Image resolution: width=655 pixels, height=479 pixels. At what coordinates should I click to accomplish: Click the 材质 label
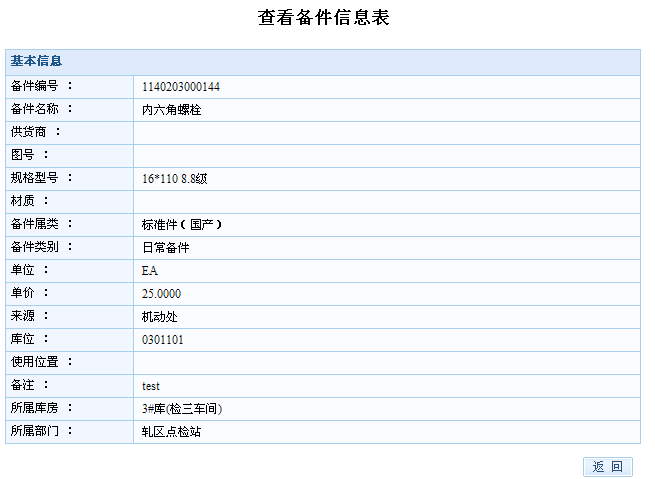click(x=23, y=200)
